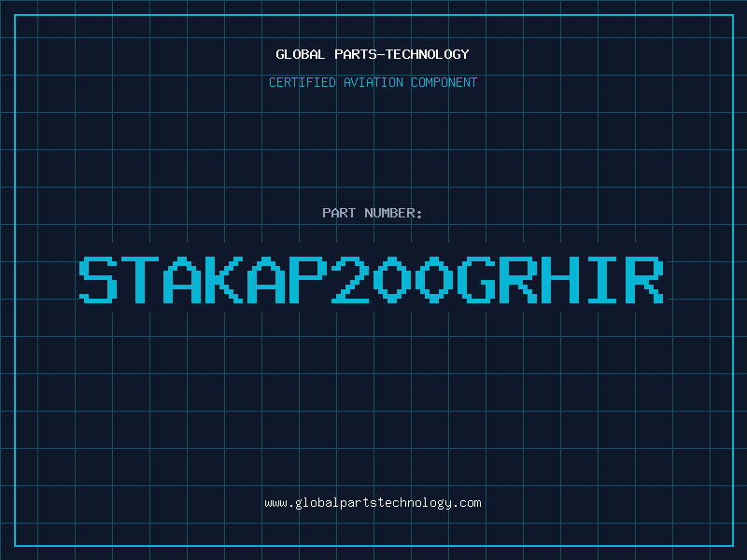Click the PART NUMBER: label
This screenshot has width=747, height=560.
(372, 213)
